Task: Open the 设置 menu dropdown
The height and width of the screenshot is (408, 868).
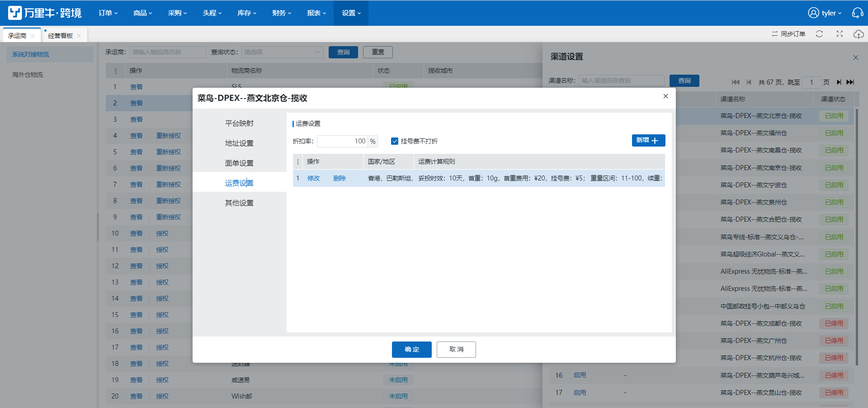Action: [351, 13]
